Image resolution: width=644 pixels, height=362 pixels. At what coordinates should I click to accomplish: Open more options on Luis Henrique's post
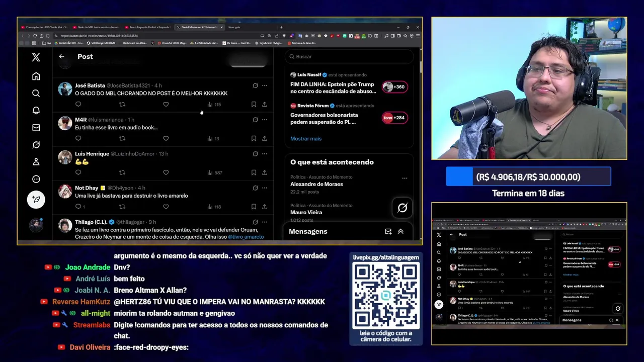[265, 154]
